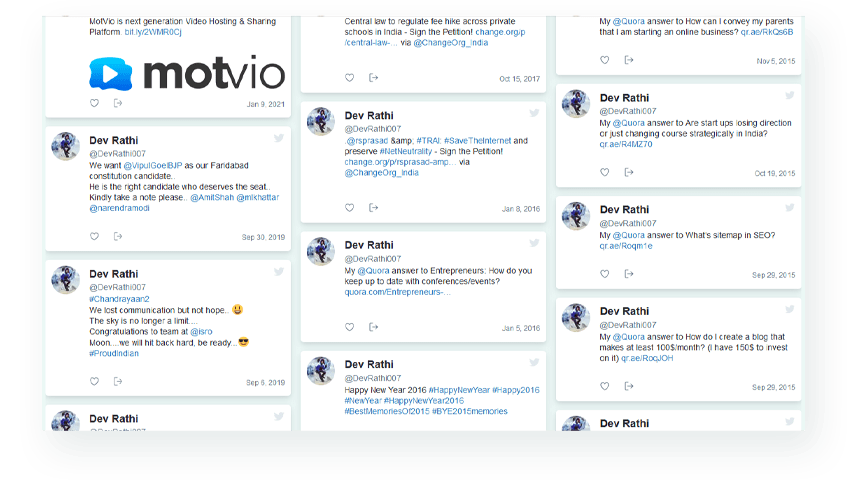Like the Chandrayaan2 tweet from Sep 6, 2019
This screenshot has width=847, height=480.
(x=95, y=382)
